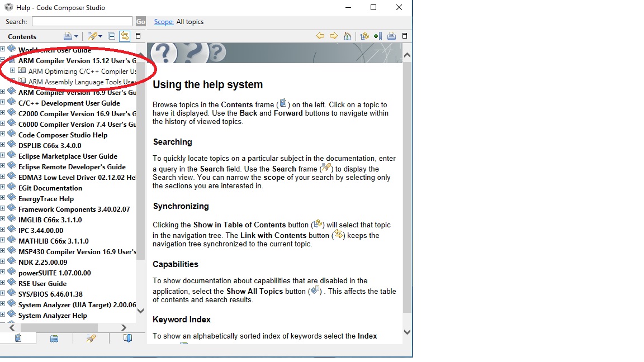Click the Bookmark Document icon
The height and width of the screenshot is (362, 644).
click(378, 36)
